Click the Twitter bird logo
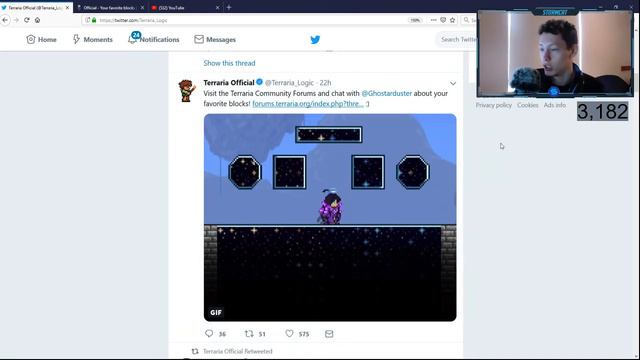 pyautogui.click(x=315, y=40)
